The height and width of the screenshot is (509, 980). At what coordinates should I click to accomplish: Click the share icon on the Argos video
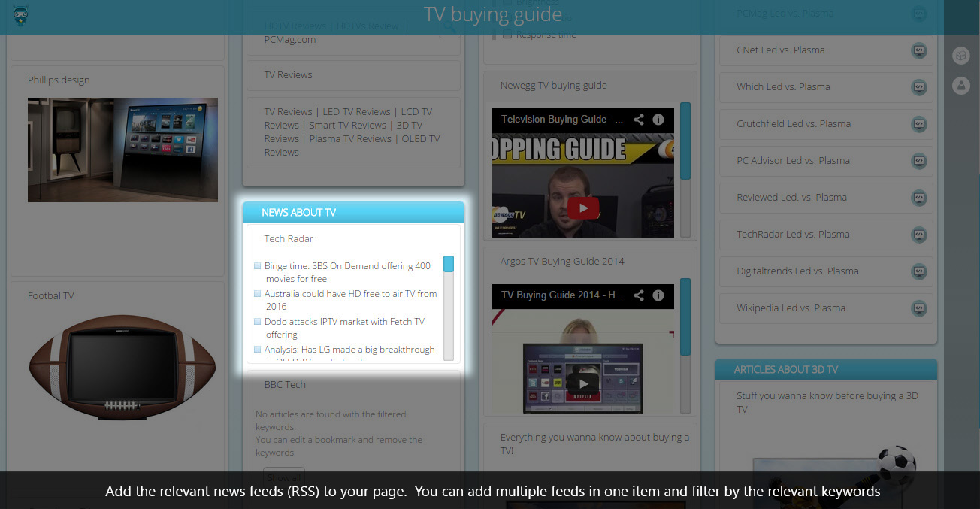coord(639,295)
